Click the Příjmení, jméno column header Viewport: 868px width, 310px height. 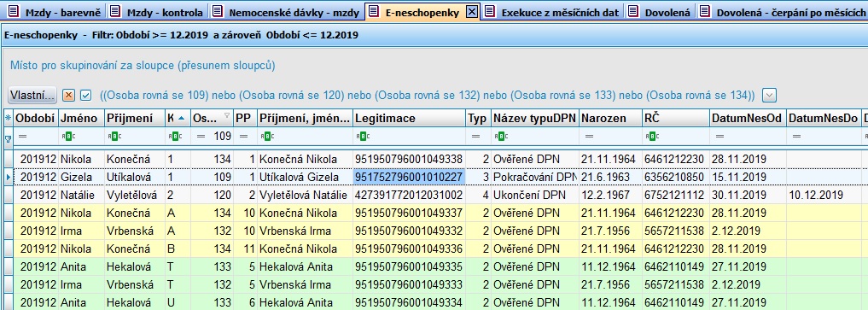point(305,118)
